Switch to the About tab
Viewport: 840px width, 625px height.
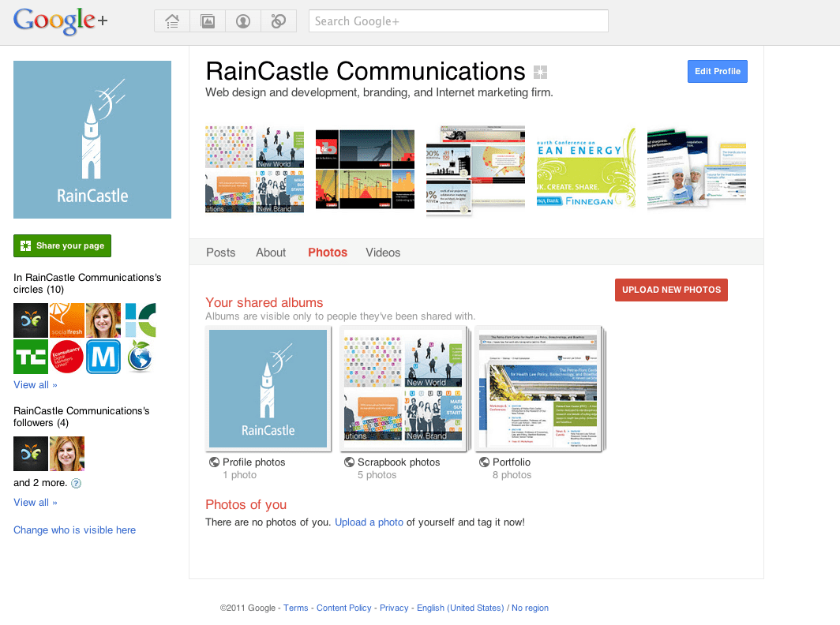pyautogui.click(x=271, y=253)
